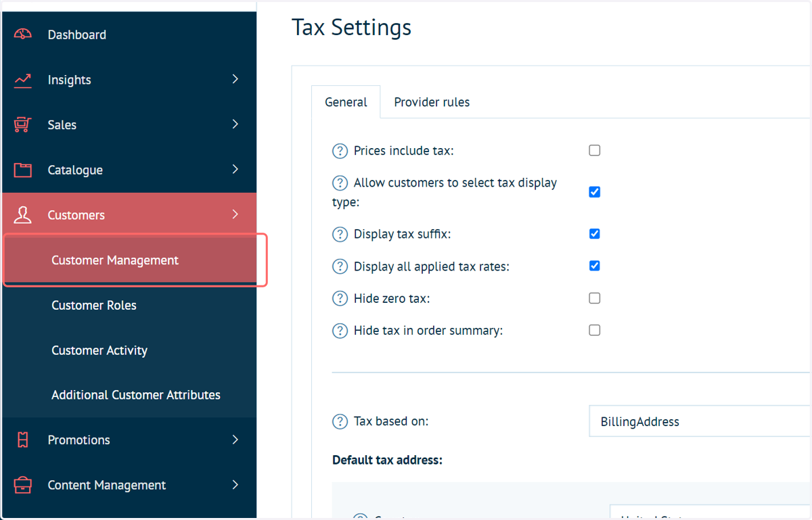The width and height of the screenshot is (812, 520).
Task: Click the Tax Settings page heading
Action: point(351,28)
